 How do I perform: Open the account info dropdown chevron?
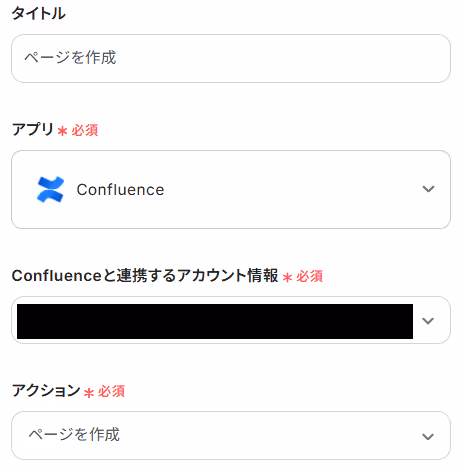pyautogui.click(x=428, y=321)
